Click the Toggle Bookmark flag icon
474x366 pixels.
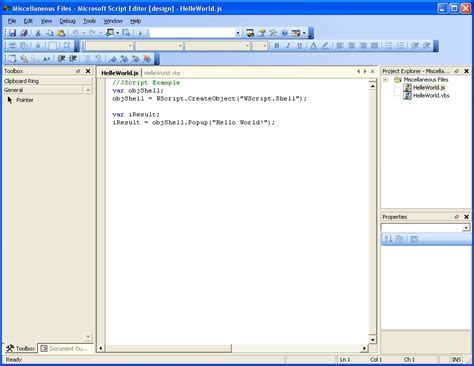tap(113, 59)
